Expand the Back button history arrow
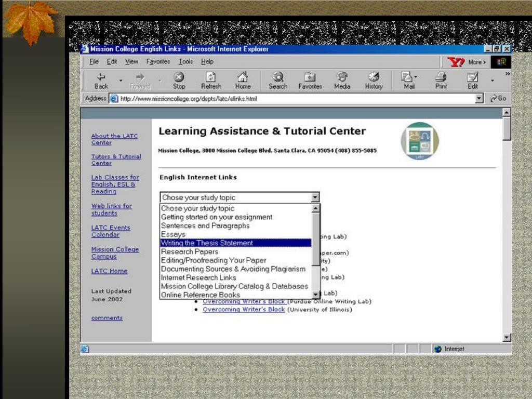 coord(121,81)
